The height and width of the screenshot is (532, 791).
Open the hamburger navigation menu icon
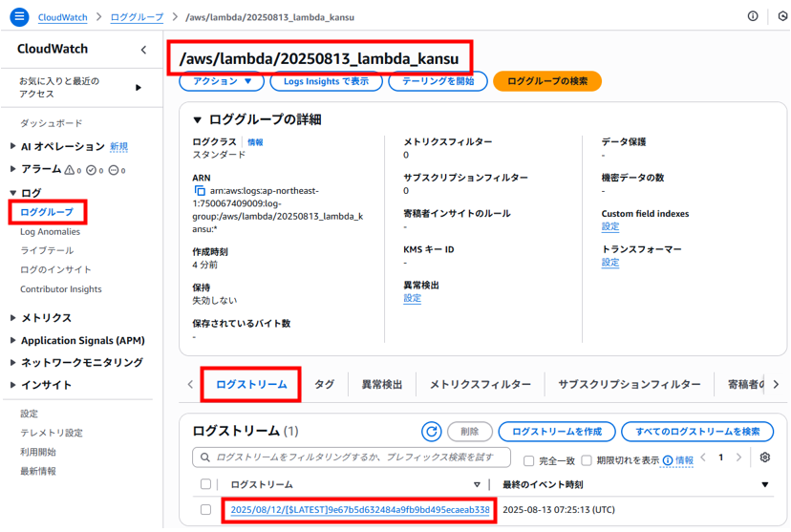pos(19,16)
